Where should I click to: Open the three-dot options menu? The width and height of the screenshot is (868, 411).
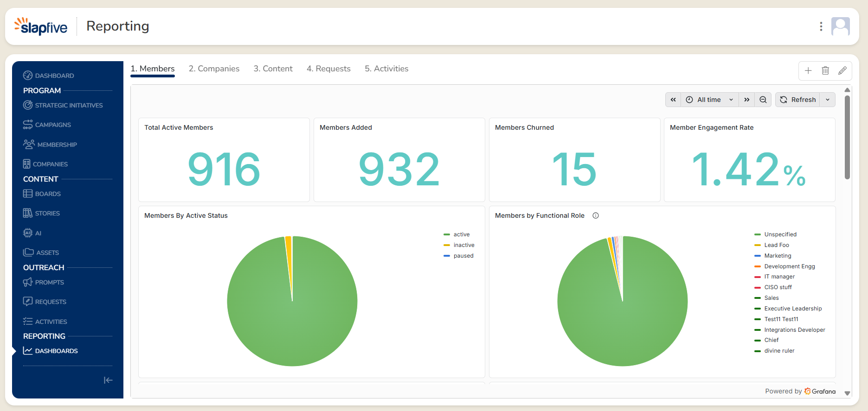(x=821, y=26)
